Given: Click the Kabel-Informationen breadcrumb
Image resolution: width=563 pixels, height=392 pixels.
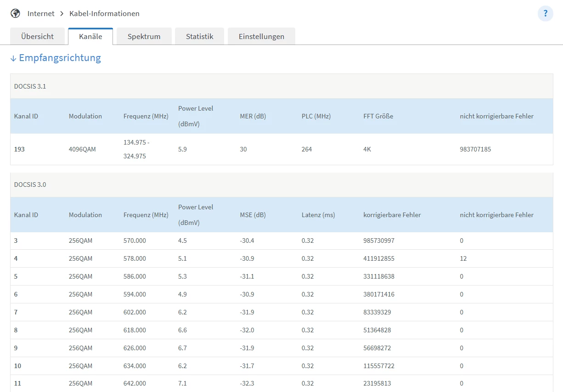Looking at the screenshot, I should 104,13.
